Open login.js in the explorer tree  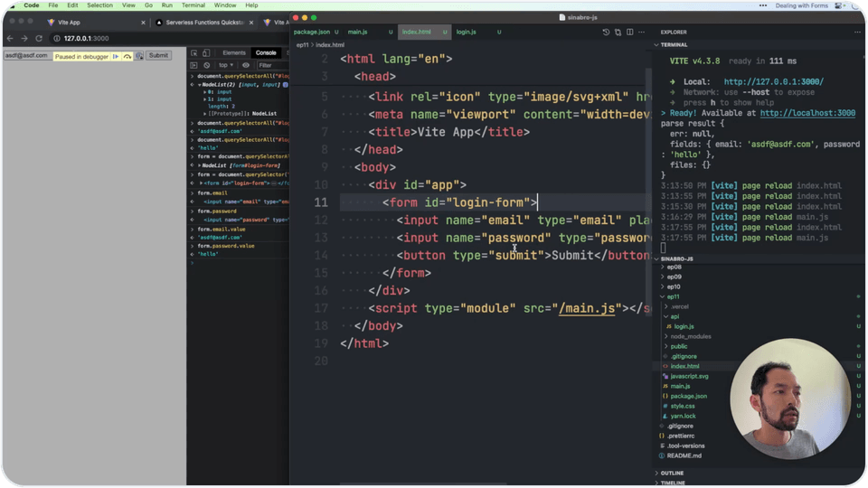(684, 326)
